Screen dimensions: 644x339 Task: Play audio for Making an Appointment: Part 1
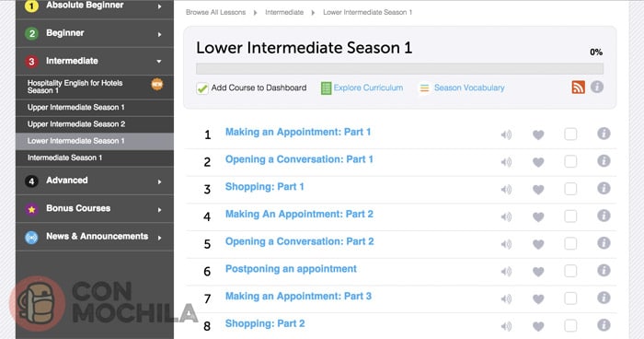point(506,134)
